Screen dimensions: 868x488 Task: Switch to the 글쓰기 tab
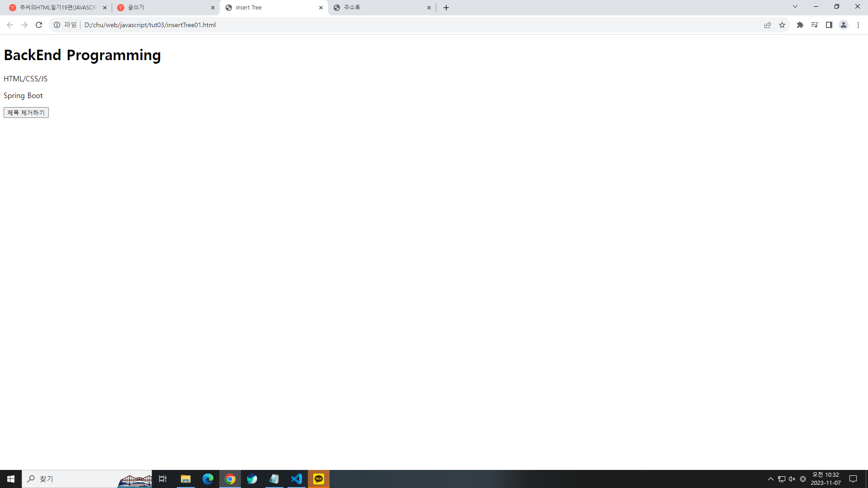[x=163, y=8]
